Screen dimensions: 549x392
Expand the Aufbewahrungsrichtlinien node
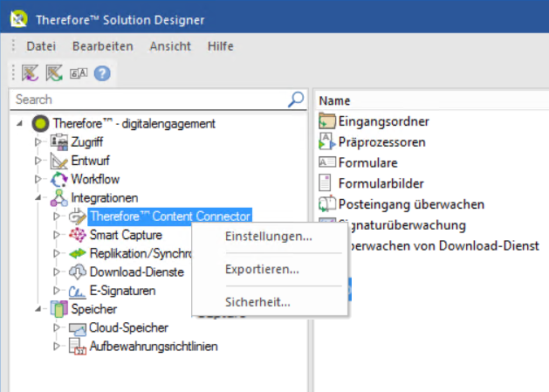coord(56,346)
